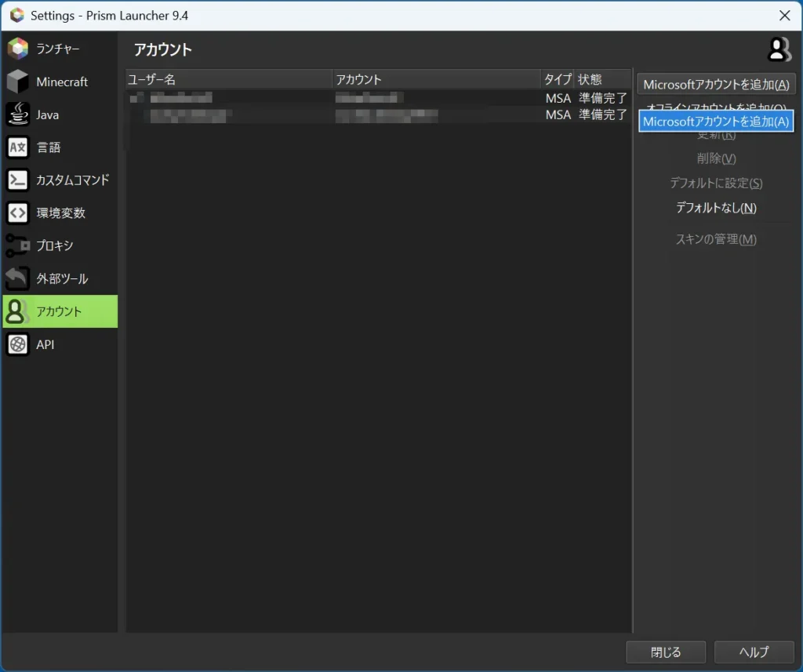
Task: Sort by アカウント column header
Action: click(x=436, y=79)
